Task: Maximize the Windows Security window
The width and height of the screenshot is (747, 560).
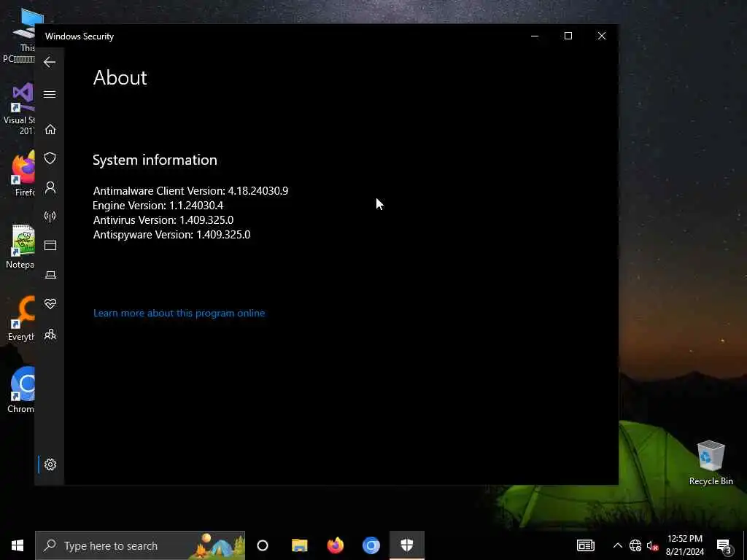Action: pyautogui.click(x=568, y=36)
